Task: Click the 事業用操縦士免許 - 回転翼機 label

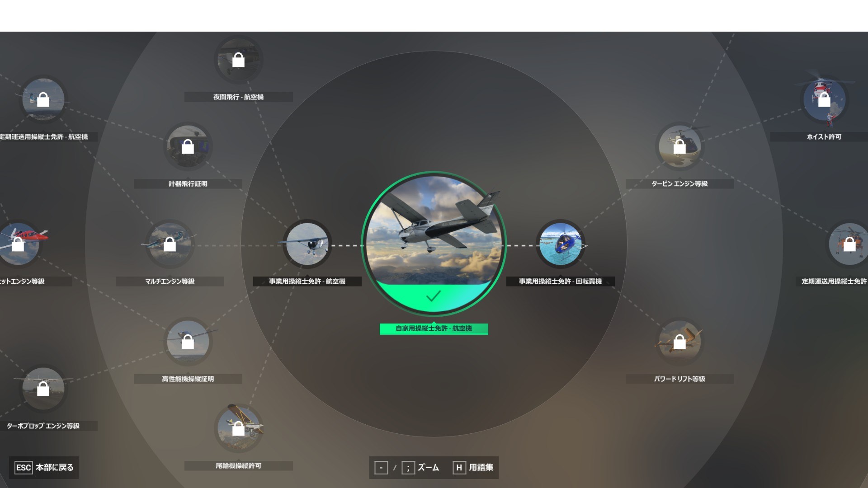Action: (x=560, y=282)
